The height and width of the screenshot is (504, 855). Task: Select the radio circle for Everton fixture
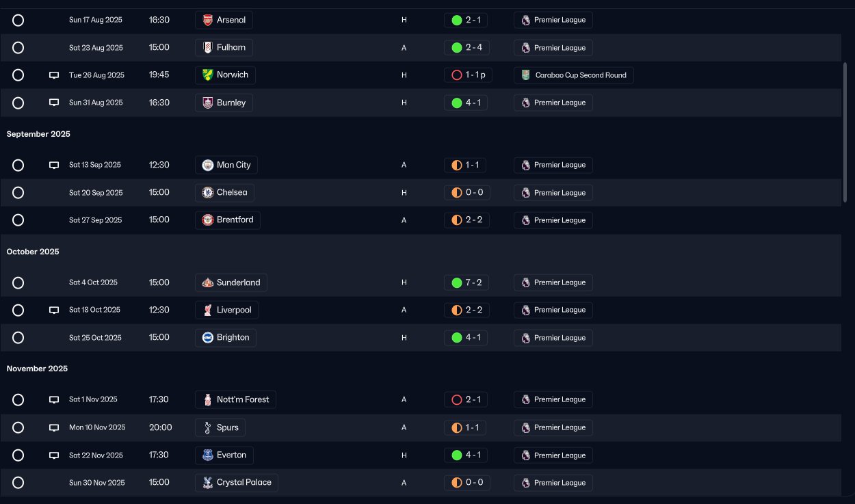(x=18, y=455)
